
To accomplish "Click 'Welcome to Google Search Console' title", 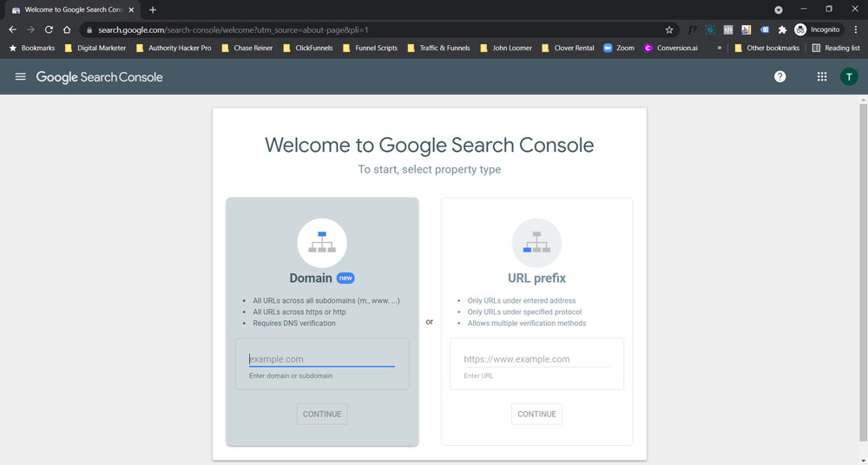I will point(429,145).
